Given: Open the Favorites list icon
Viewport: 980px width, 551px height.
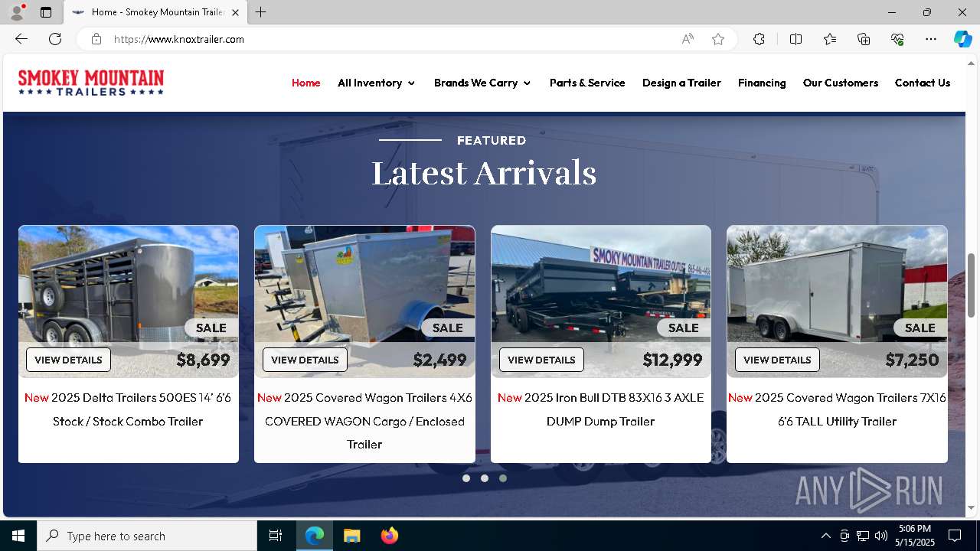Looking at the screenshot, I should 830,39.
